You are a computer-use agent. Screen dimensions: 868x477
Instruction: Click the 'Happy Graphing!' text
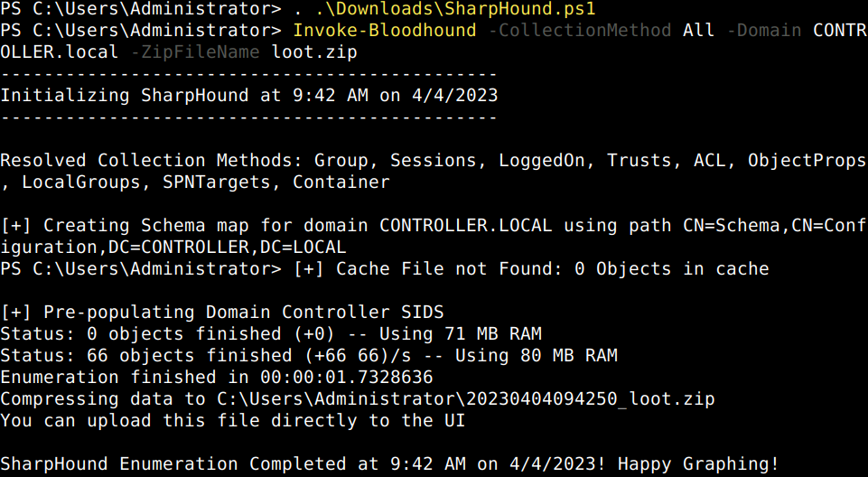click(x=698, y=463)
